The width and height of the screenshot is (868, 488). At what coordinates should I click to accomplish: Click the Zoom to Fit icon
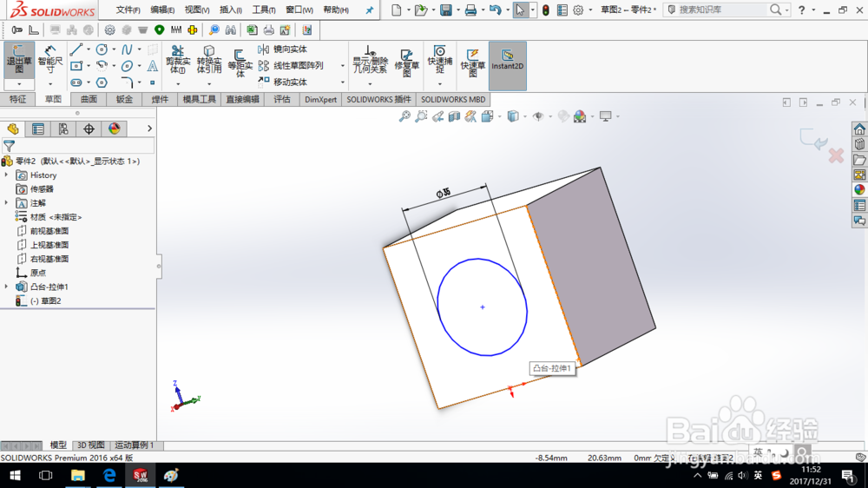tap(404, 116)
